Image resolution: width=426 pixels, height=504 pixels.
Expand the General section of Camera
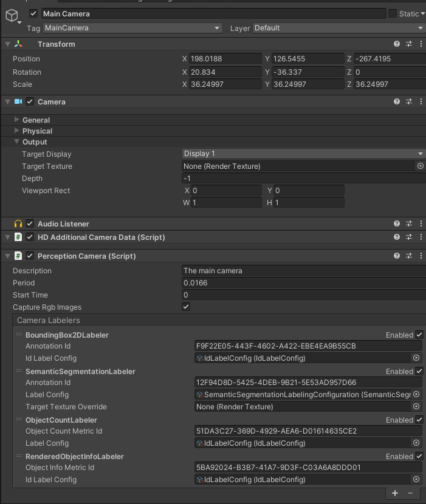click(17, 120)
